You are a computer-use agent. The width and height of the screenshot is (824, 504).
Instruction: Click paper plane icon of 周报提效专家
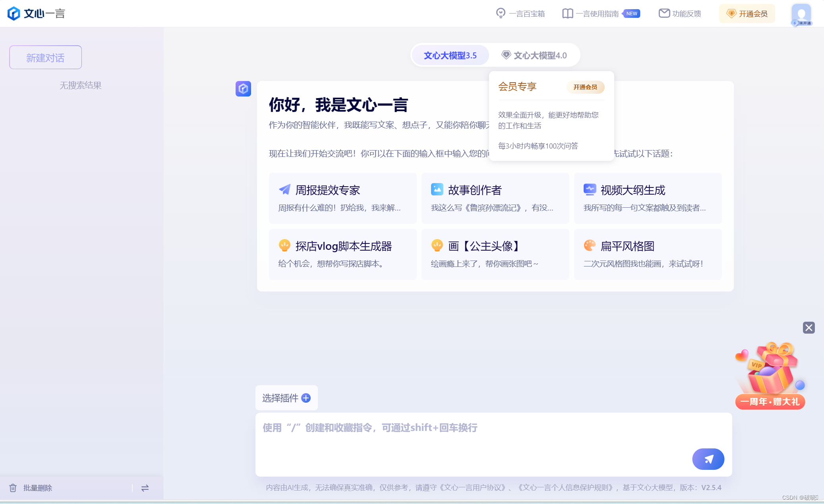tap(284, 189)
